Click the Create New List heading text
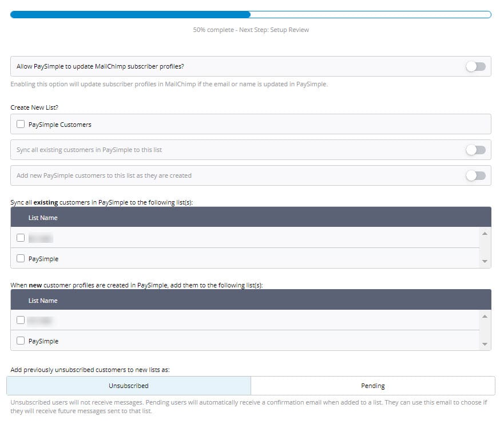 [33, 107]
